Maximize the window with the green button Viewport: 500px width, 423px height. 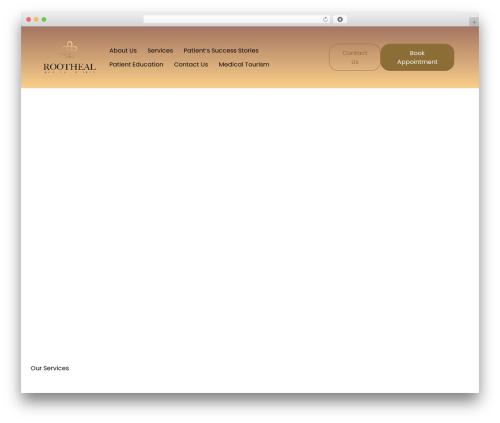44,20
